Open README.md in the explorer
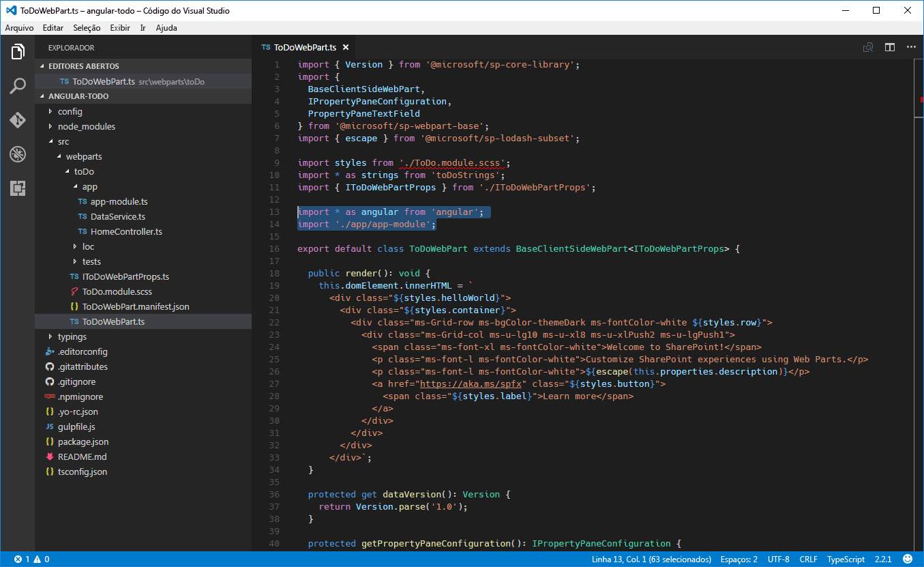The height and width of the screenshot is (567, 924). click(x=143, y=456)
